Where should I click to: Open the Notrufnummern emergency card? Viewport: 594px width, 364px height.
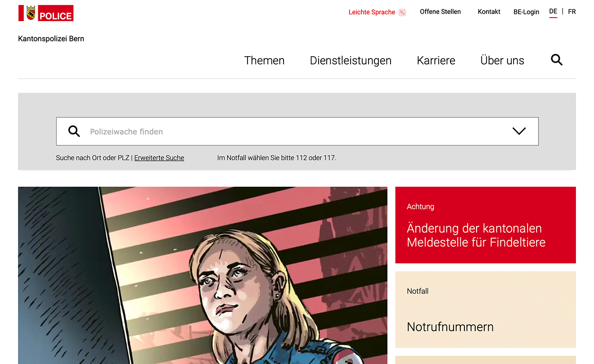(486, 310)
